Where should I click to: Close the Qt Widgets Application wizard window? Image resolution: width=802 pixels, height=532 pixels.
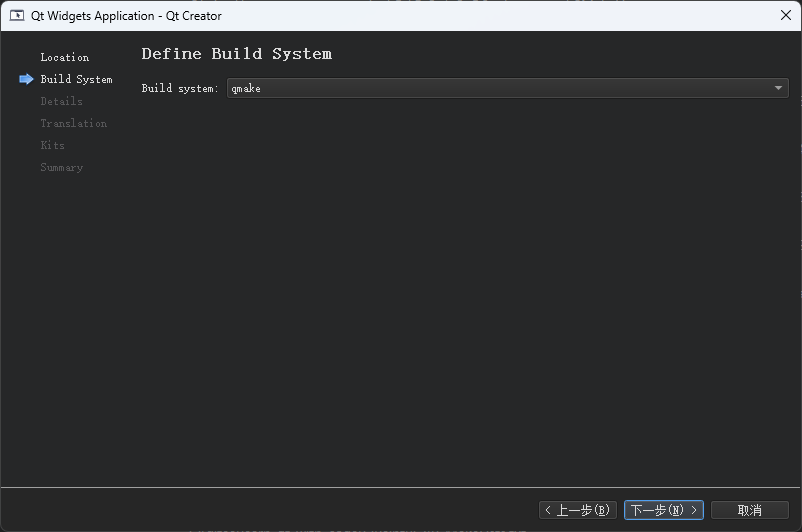pos(786,15)
